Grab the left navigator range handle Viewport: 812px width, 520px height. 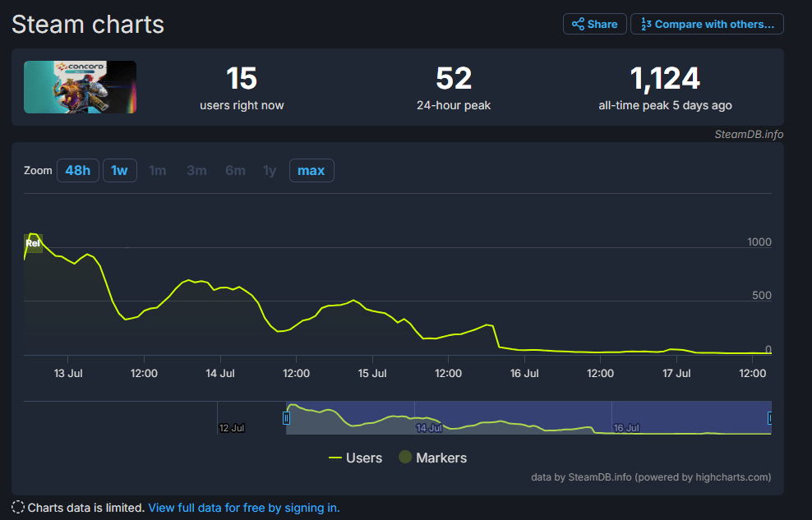(x=286, y=417)
